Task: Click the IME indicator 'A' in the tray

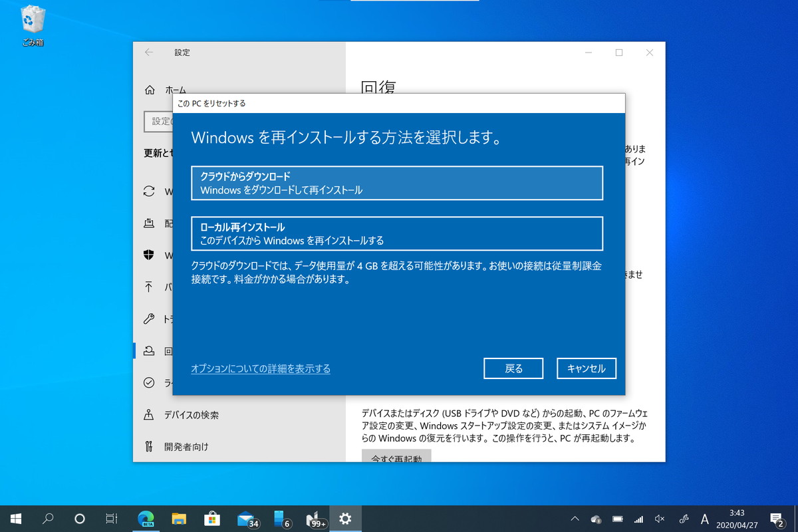Action: [x=705, y=519]
